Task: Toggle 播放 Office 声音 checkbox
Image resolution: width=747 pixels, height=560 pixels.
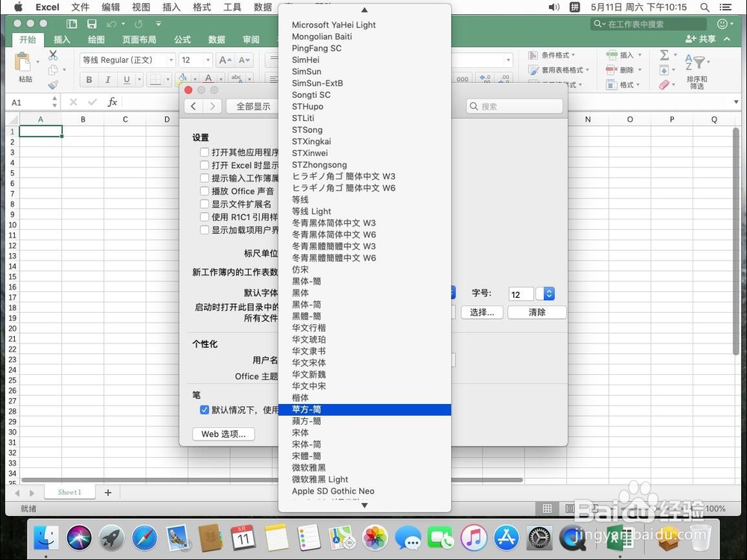Action: click(205, 190)
